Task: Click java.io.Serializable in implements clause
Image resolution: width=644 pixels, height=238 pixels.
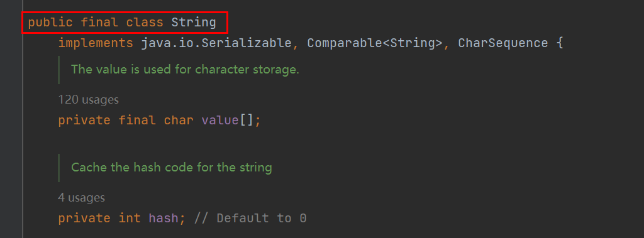Action: 216,43
